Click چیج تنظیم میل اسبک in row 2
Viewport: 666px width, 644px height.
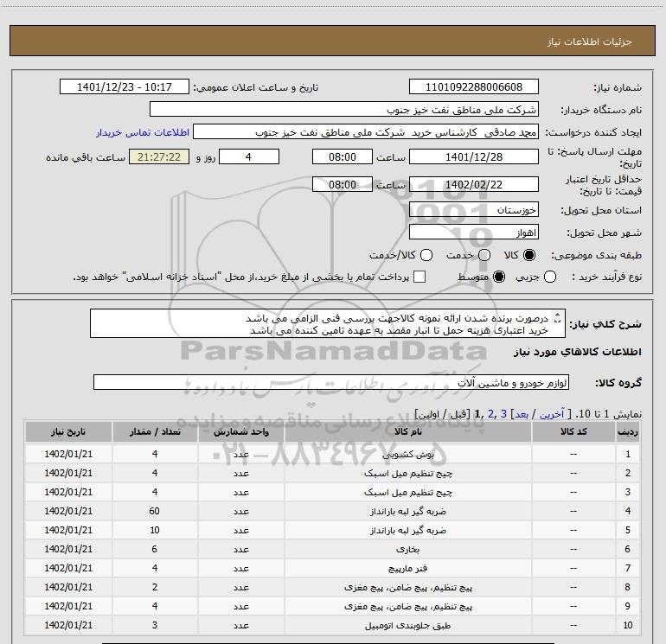coord(407,474)
